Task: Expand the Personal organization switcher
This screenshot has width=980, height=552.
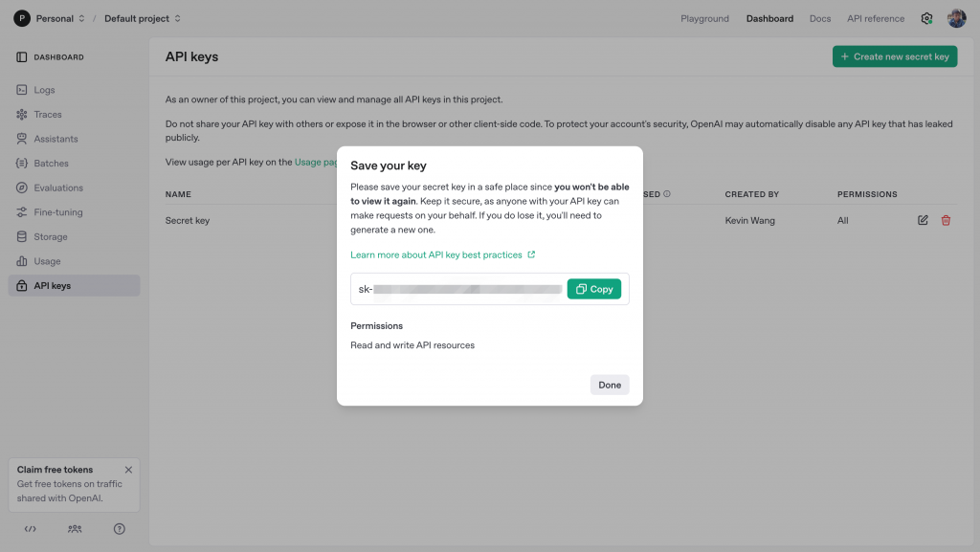Action: coord(48,18)
